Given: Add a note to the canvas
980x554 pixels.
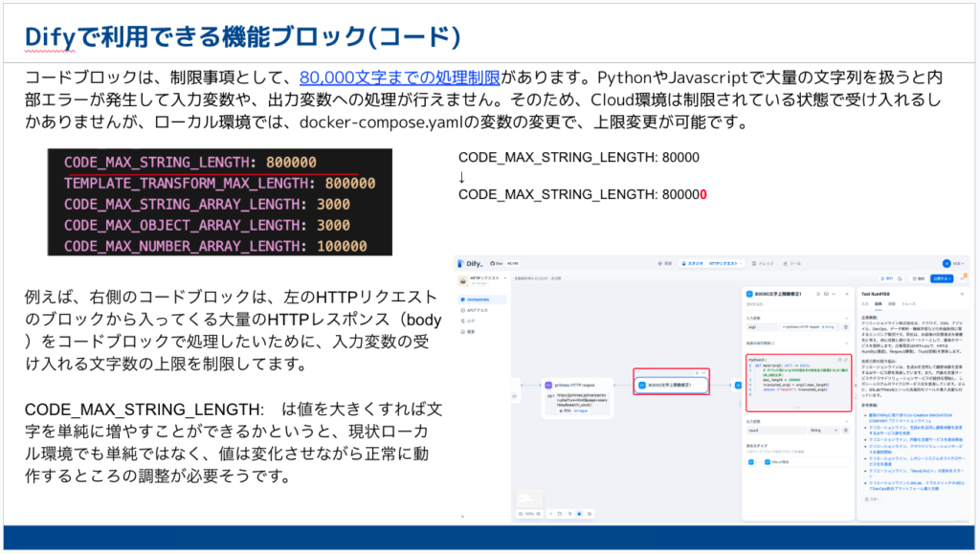Looking at the screenshot, I should (x=560, y=514).
